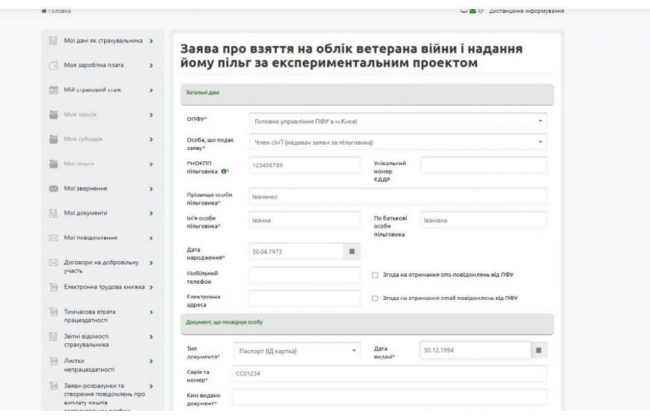Open Тип документа dropdown with Паспорт

tap(297, 351)
